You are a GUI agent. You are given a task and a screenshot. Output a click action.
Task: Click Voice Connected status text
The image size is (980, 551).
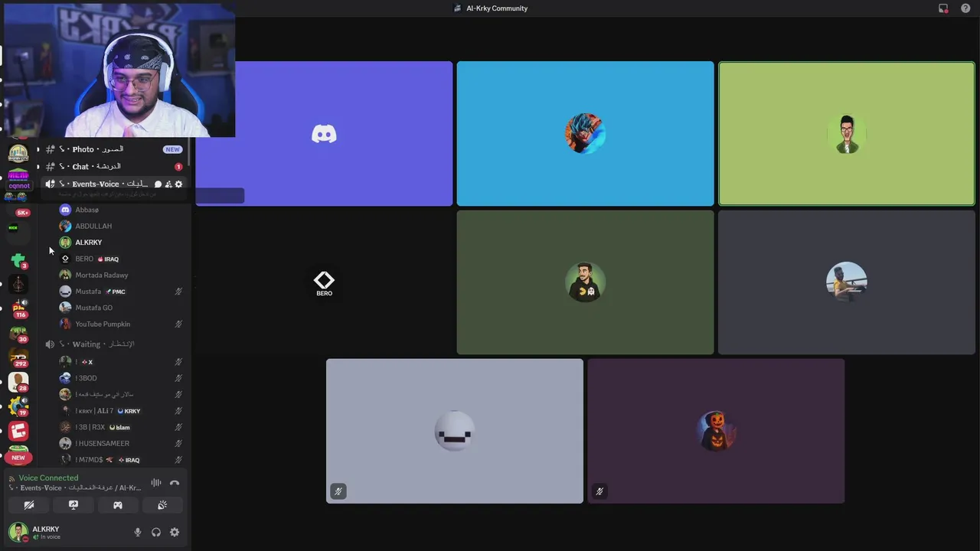[48, 478]
